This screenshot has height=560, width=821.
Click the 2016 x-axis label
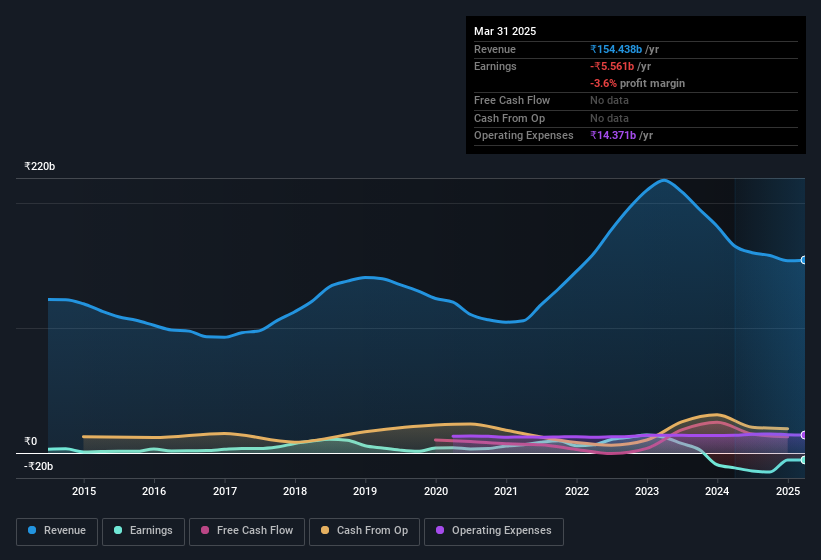click(x=154, y=491)
